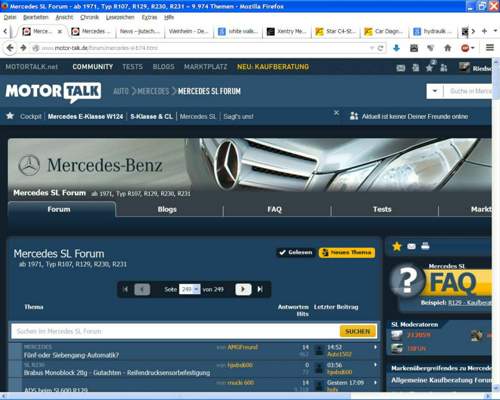Open the Ansicht menu

click(x=64, y=17)
